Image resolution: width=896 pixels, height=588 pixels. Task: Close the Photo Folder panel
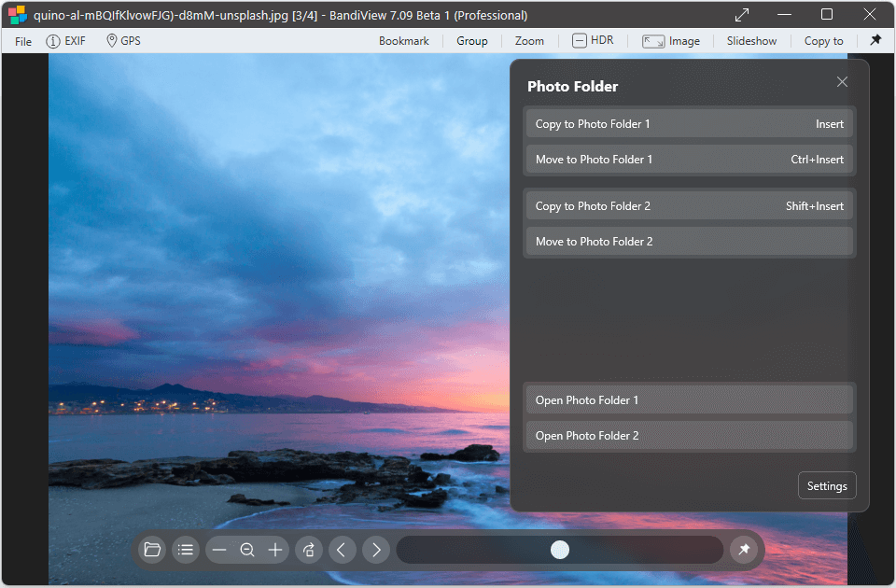coord(842,82)
